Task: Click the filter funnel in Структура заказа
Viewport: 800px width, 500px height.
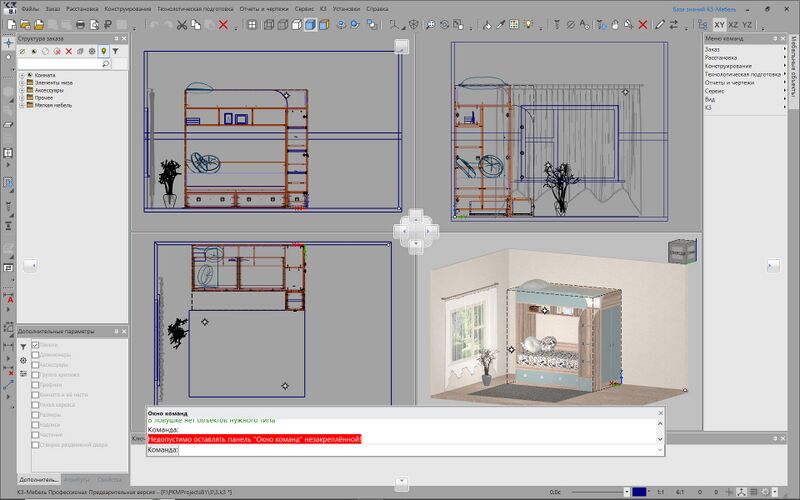Action: [115, 51]
